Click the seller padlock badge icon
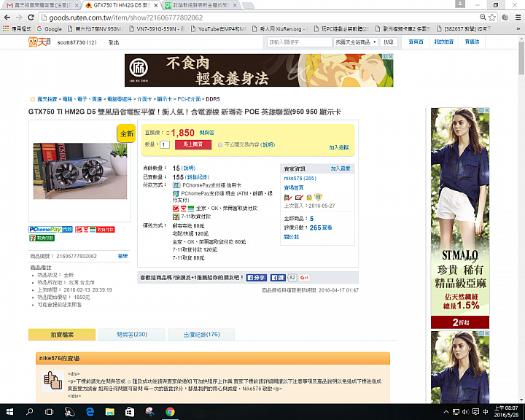The height and width of the screenshot is (420, 525). (x=309, y=198)
